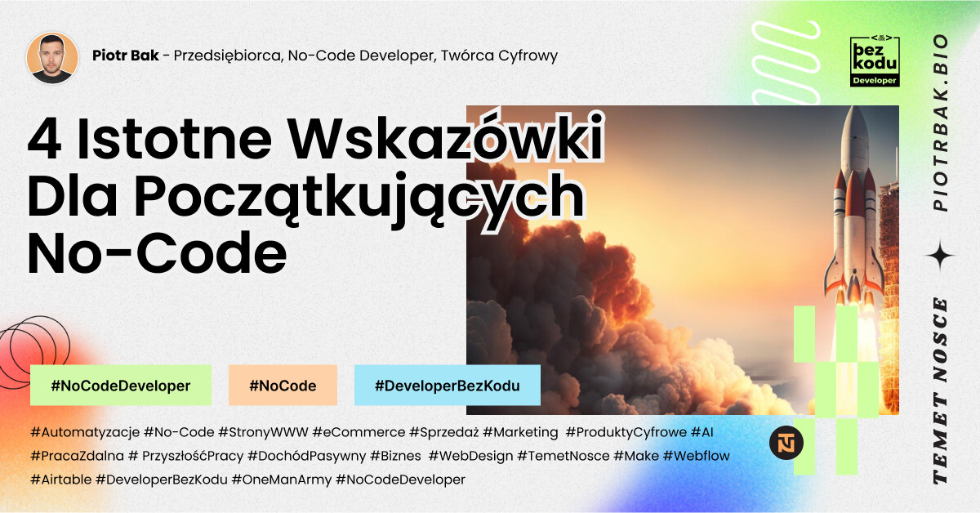Toggle the #NoCode orange pill
This screenshot has width=980, height=513.
pos(283,385)
